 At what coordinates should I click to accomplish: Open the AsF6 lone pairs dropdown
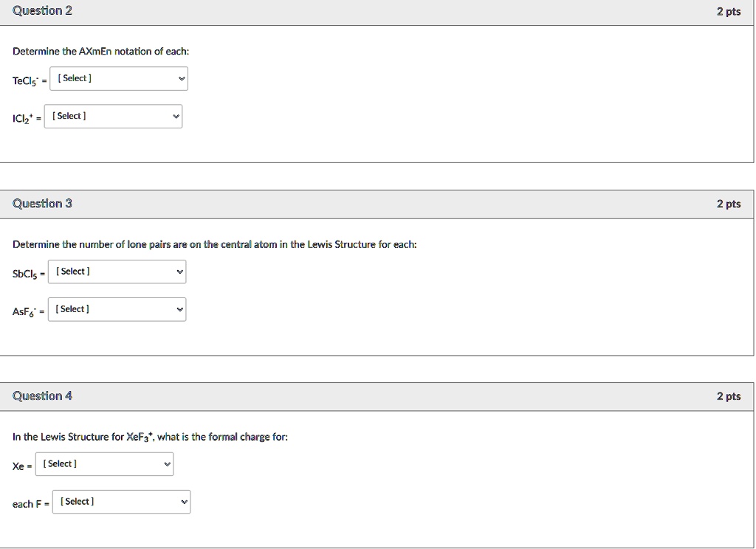[x=117, y=309]
